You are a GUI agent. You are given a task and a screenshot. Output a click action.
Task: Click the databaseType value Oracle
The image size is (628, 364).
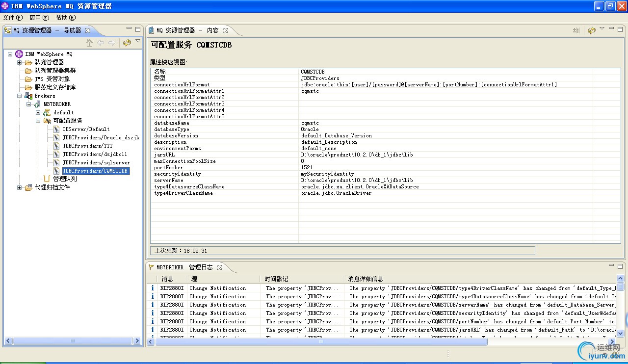click(310, 130)
